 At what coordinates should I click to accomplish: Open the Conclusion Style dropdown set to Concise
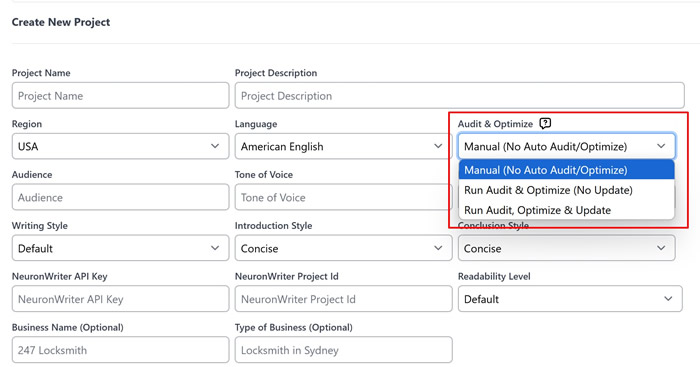pos(567,248)
